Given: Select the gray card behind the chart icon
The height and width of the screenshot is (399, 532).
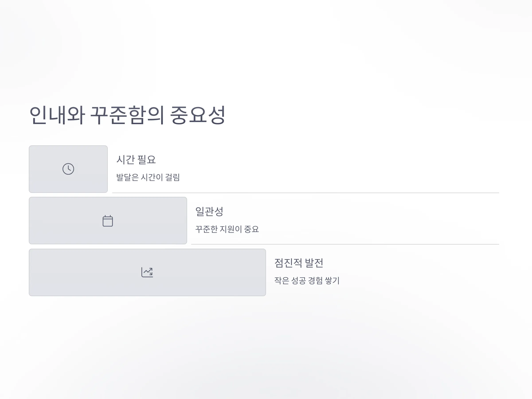Looking at the screenshot, I should click(x=147, y=272).
